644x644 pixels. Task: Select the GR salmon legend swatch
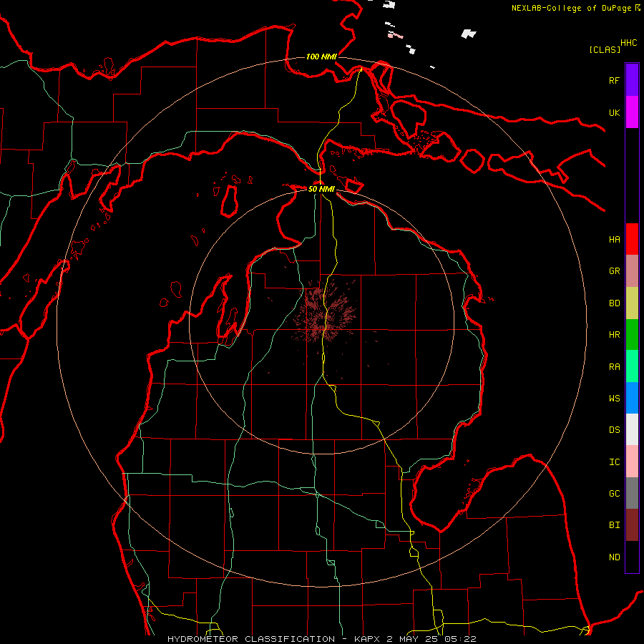[632, 271]
